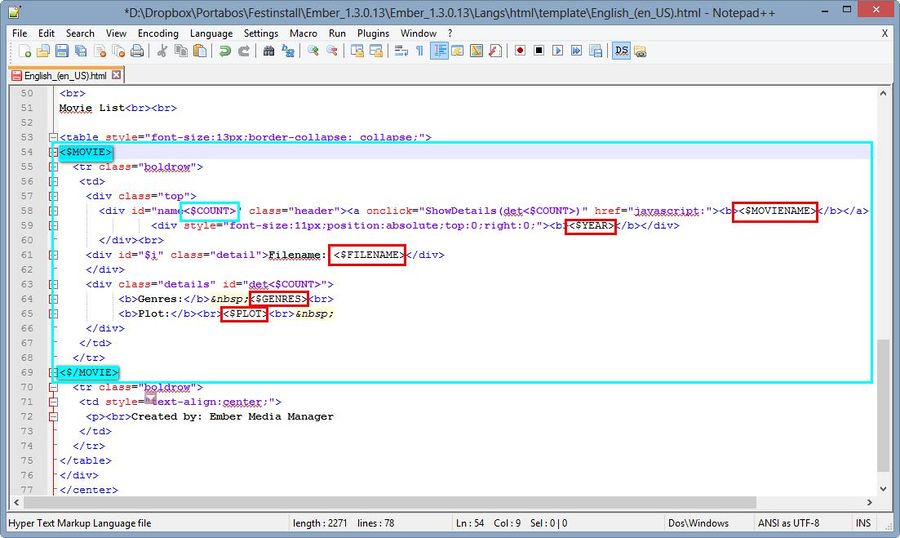The width and height of the screenshot is (900, 538).
Task: Click the Save file toolbar icon
Action: tap(61, 51)
